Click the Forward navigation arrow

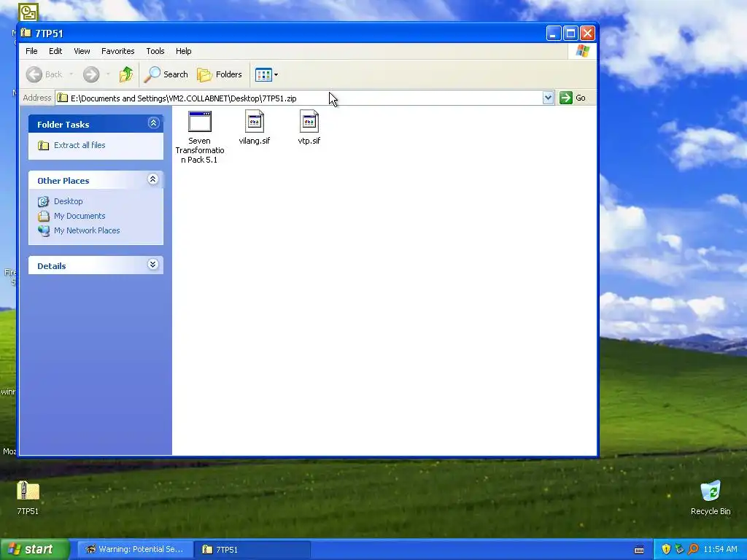coord(91,74)
